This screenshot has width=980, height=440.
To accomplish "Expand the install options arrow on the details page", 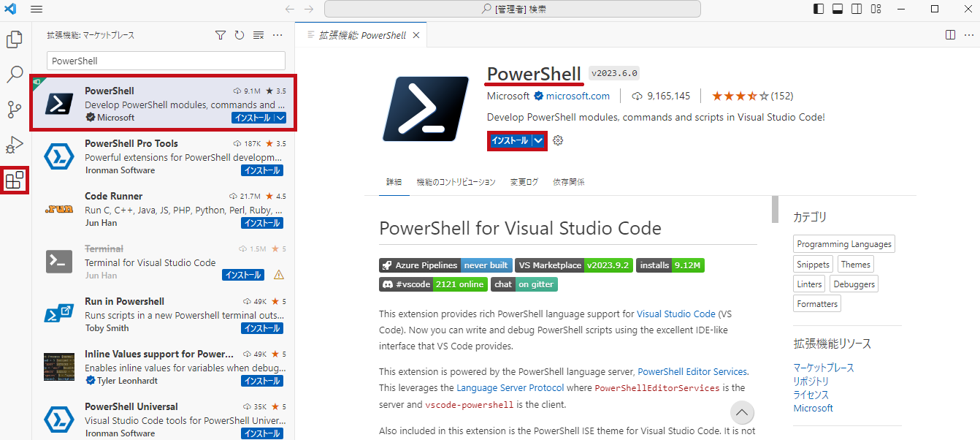I will (539, 140).
